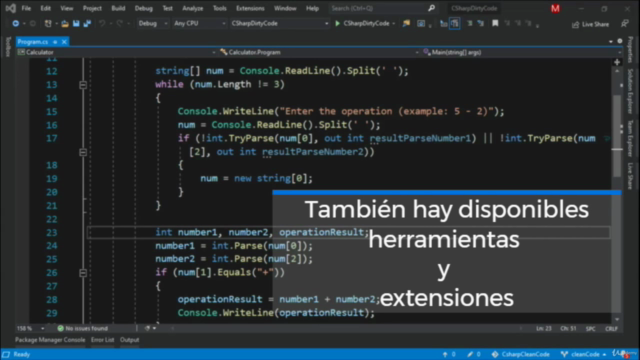Click the Open File folder icon

tap(65, 24)
